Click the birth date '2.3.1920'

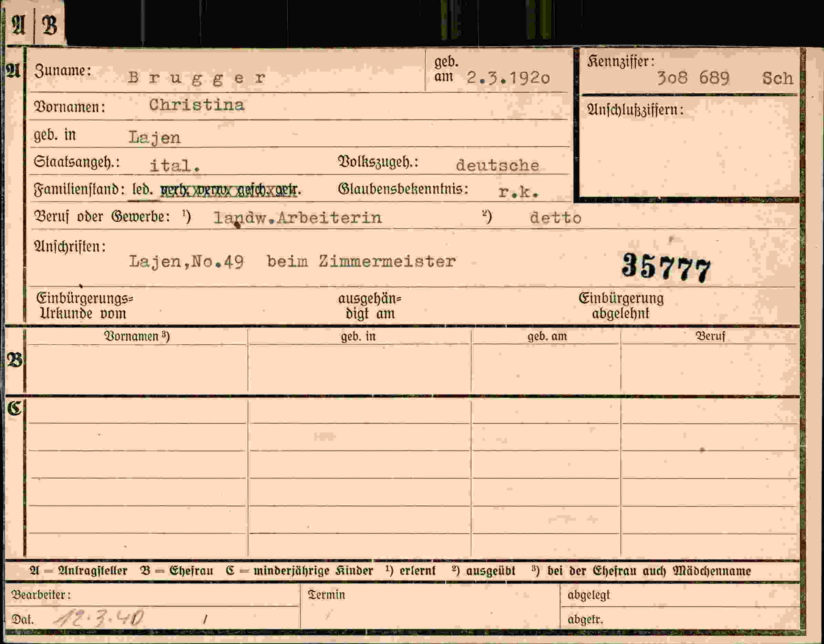(508, 78)
